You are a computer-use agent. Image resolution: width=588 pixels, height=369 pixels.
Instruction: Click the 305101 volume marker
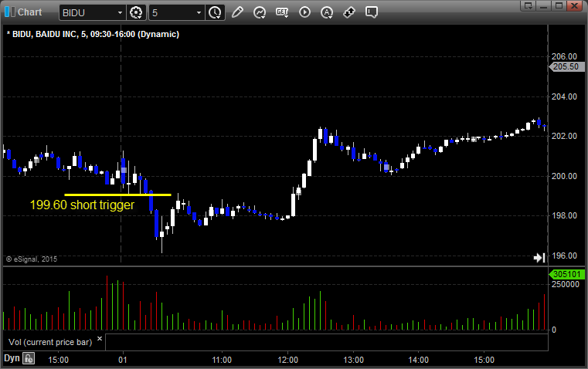566,274
